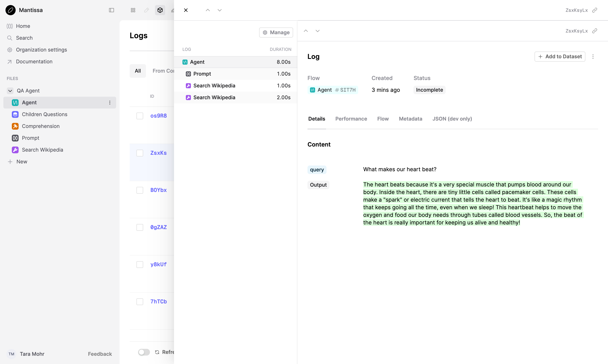This screenshot has height=364, width=608.
Task: Open the Agent #SIT7H flow link
Action: (333, 90)
